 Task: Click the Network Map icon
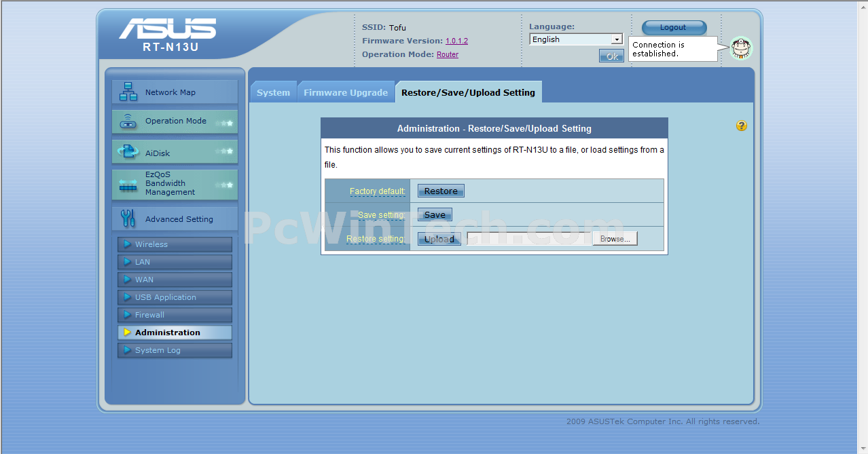[128, 92]
